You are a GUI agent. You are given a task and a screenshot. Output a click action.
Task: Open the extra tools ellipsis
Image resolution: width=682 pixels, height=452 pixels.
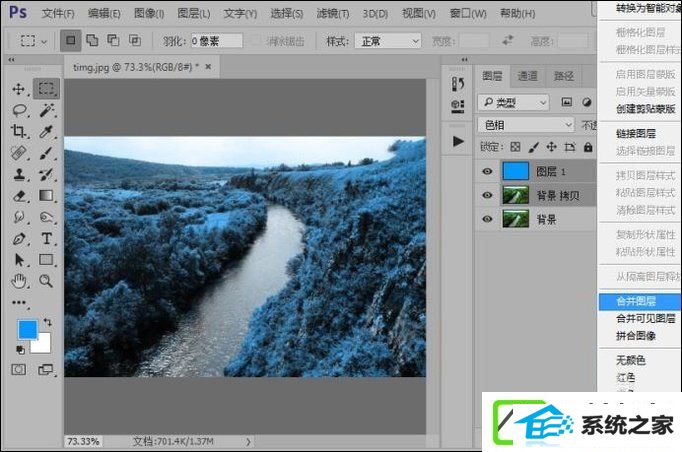[19, 302]
